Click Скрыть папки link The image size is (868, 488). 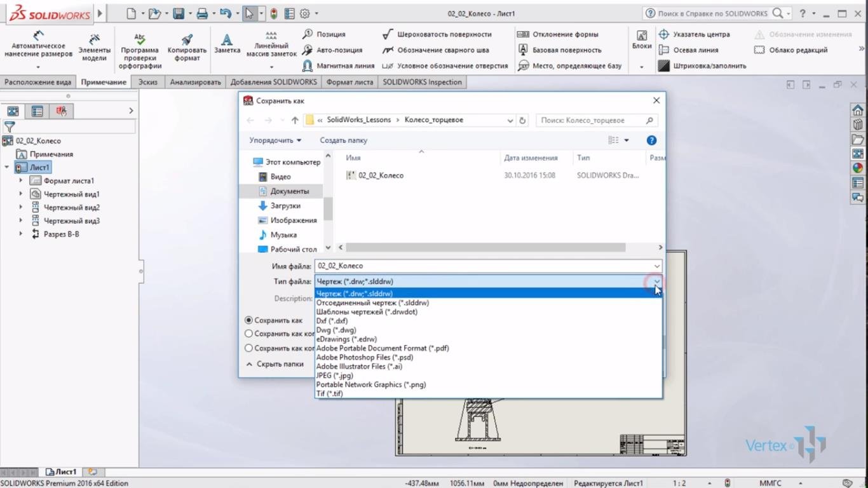pyautogui.click(x=275, y=364)
